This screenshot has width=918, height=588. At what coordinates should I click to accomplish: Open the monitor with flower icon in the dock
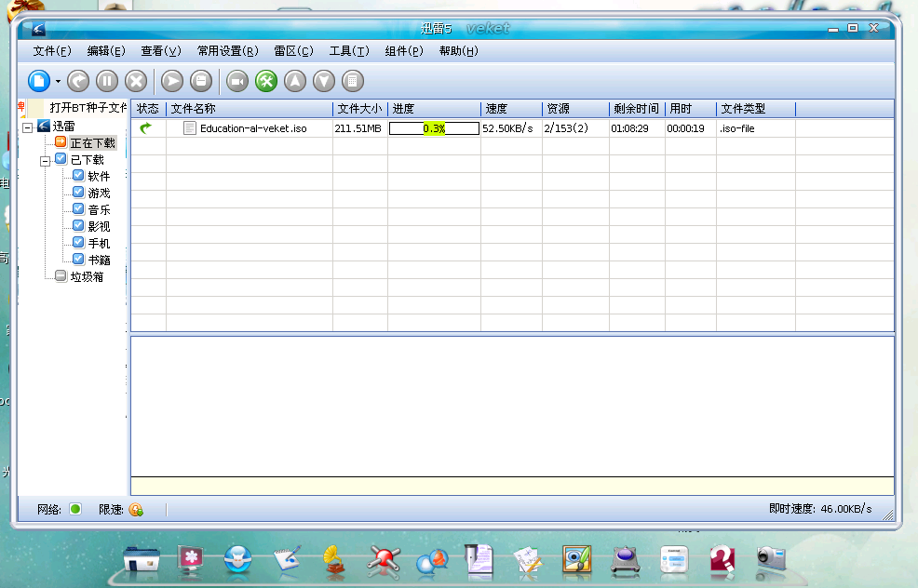pyautogui.click(x=191, y=560)
